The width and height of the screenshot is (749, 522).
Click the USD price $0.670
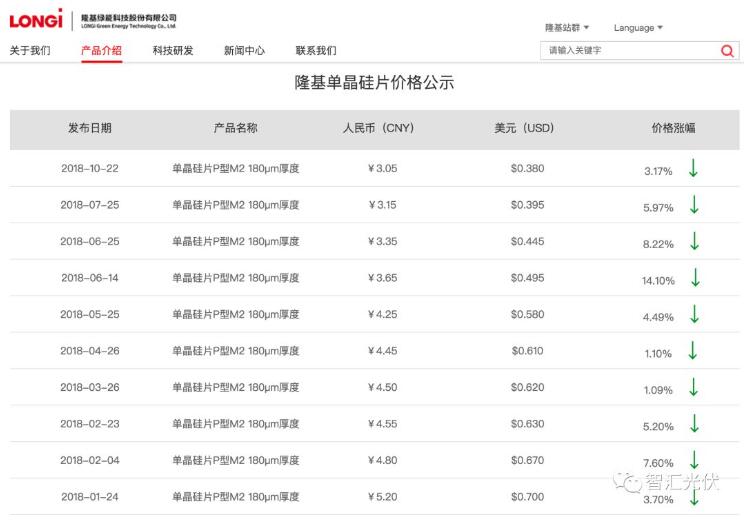527,460
